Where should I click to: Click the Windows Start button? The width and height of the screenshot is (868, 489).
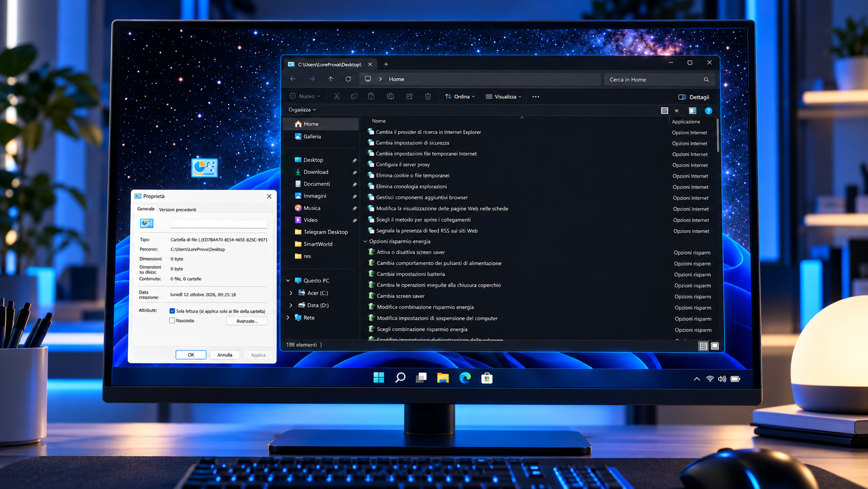[379, 378]
